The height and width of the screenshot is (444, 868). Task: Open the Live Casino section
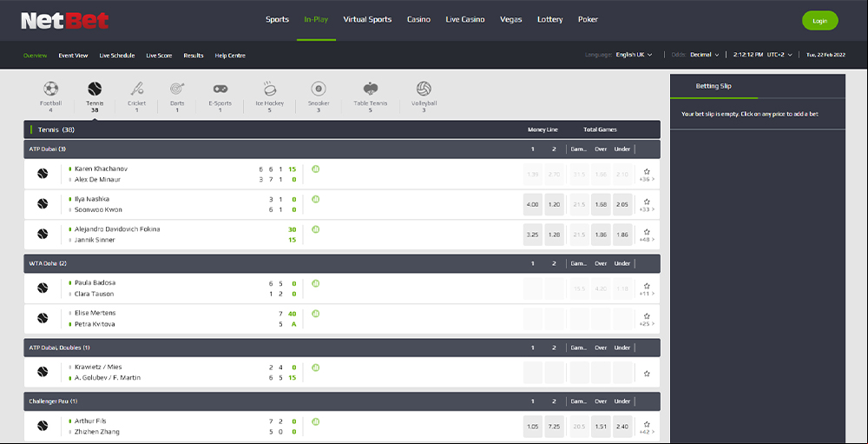point(465,19)
